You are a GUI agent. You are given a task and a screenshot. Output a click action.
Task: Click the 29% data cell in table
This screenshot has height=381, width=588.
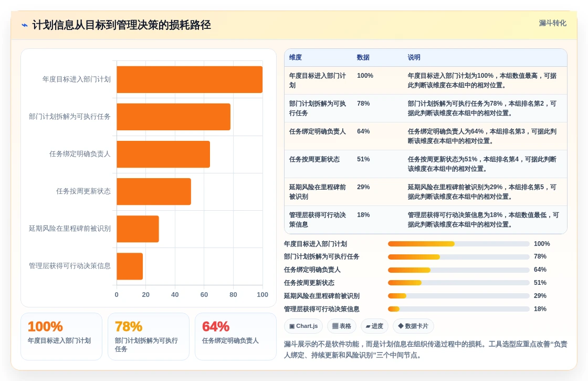coord(363,187)
